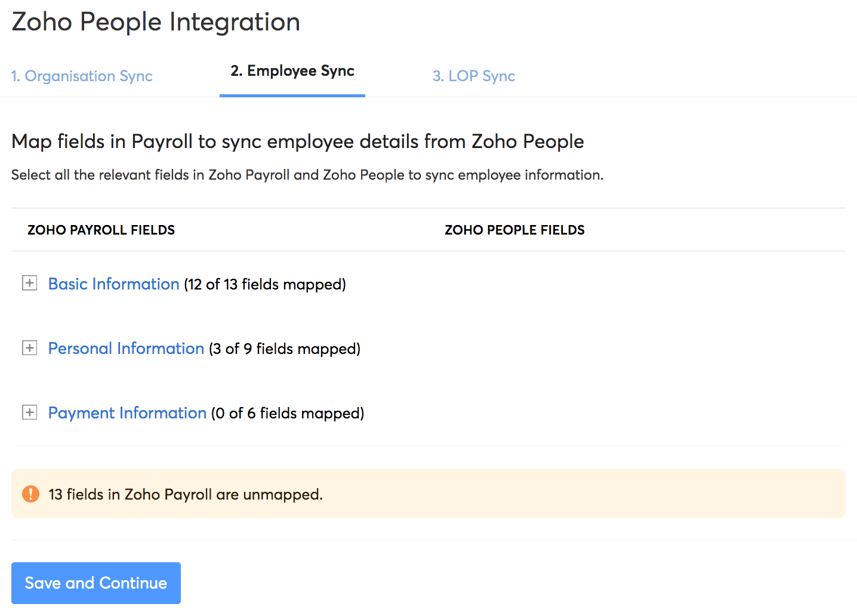Screen dimensions: 857x616
Task: Click the Zoho People Integration page title
Action: point(155,21)
